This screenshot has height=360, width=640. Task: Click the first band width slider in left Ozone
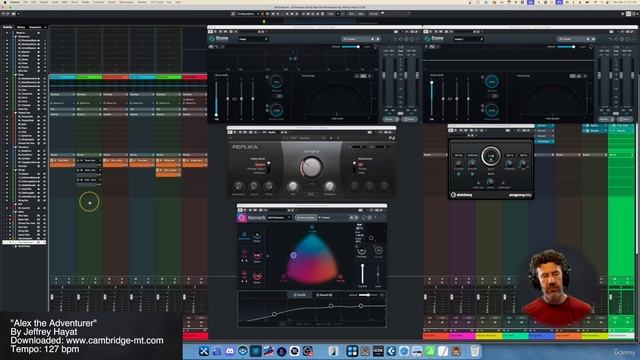click(x=216, y=99)
